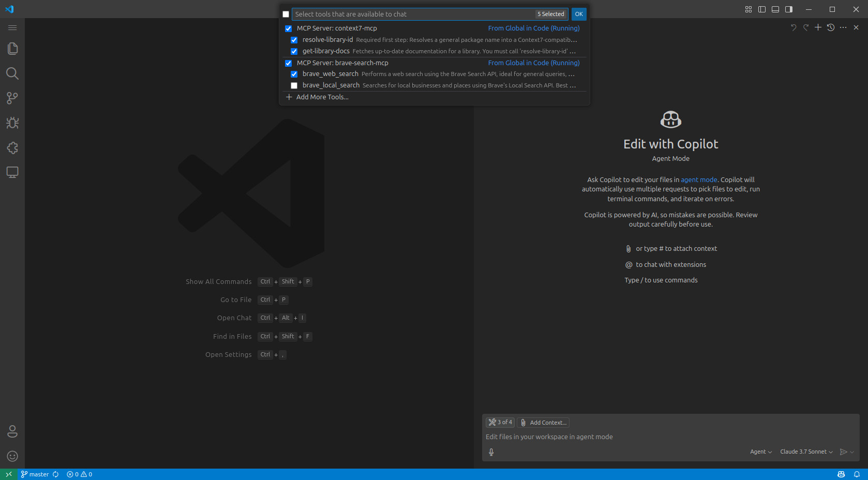Close the chat panel with X

click(x=856, y=27)
